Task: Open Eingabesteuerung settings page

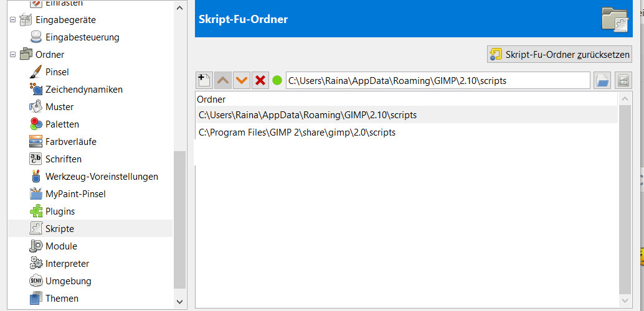Action: 83,37
